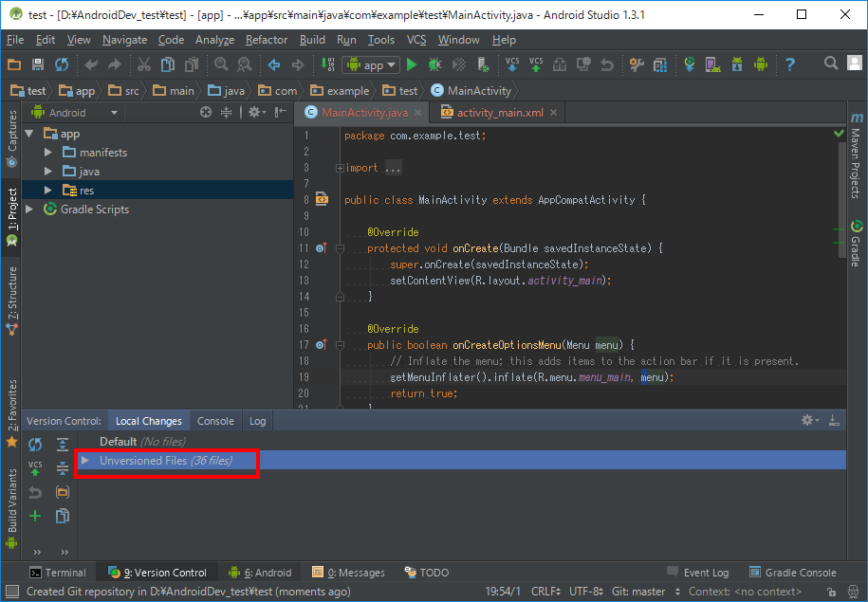Click Git: master branch in status bar
868x602 pixels.
coord(645,592)
